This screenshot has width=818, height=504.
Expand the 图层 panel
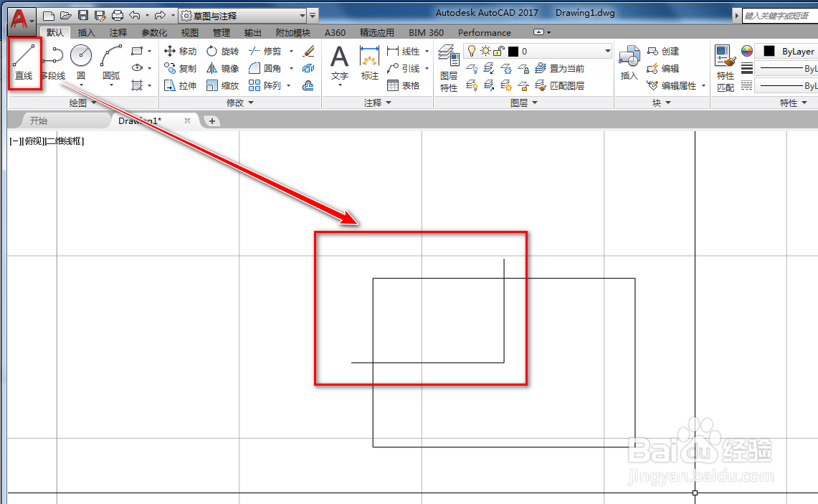(x=524, y=103)
